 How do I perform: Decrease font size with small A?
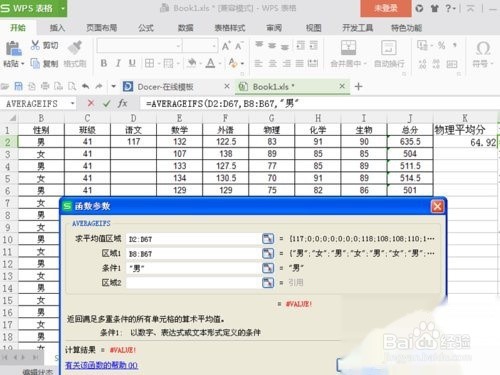coord(239,46)
